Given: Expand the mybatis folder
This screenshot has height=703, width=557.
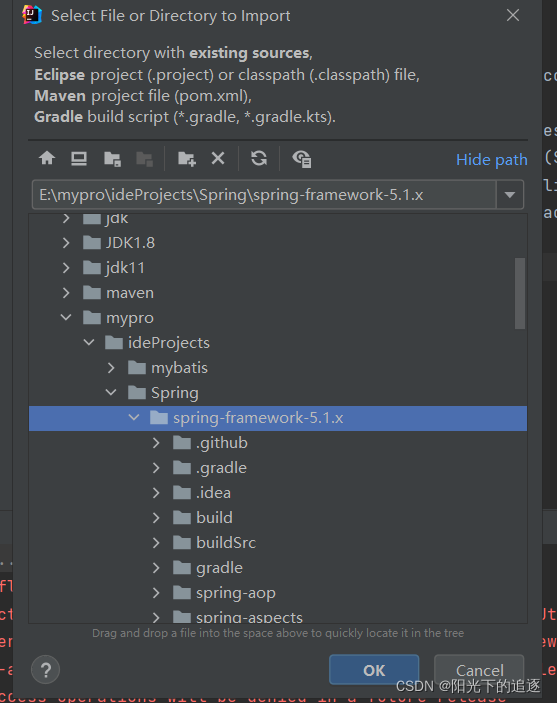Looking at the screenshot, I should coord(111,368).
